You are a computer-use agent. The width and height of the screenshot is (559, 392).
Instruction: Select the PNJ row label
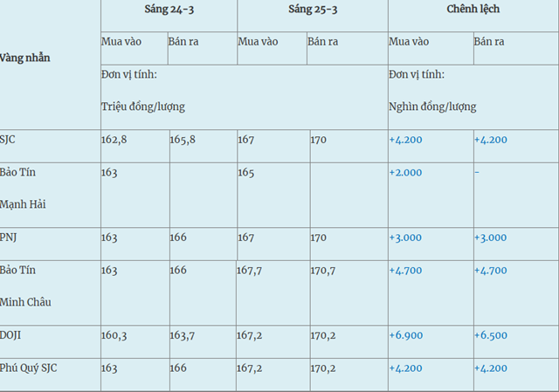tap(10, 237)
